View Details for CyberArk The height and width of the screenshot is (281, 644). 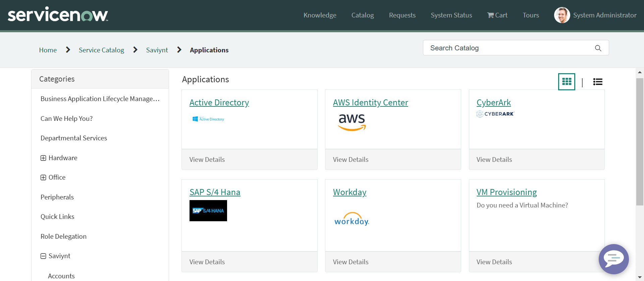[494, 159]
